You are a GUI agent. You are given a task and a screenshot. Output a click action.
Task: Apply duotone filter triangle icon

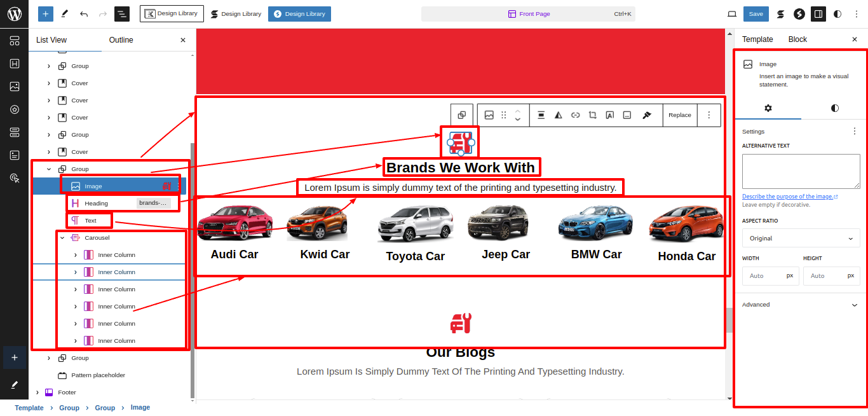click(x=559, y=115)
